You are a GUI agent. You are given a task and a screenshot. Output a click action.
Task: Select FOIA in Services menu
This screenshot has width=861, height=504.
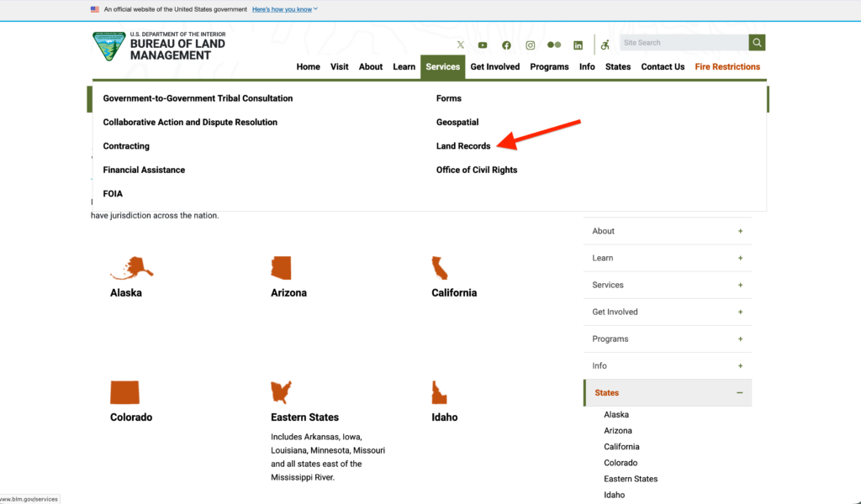(113, 193)
